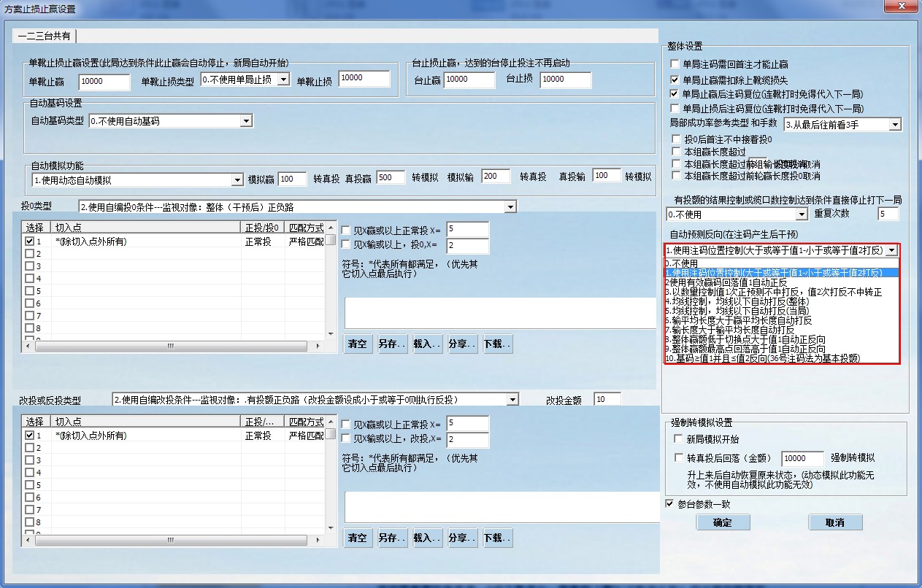This screenshot has width=922, height=588.
Task: Enable 单局注码需回首注才能止赢
Action: [x=675, y=64]
